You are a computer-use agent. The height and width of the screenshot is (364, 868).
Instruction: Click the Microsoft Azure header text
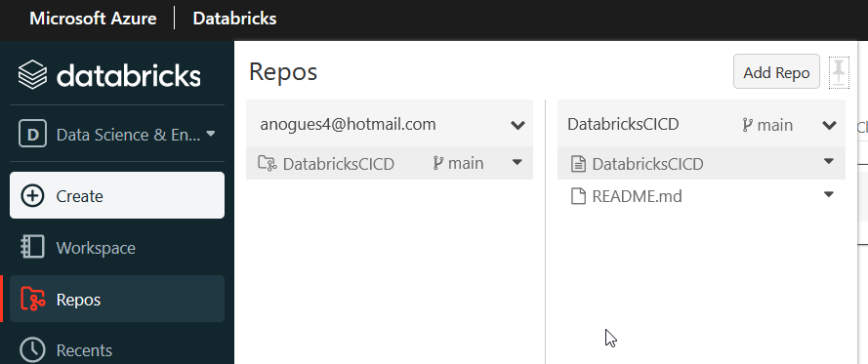point(93,19)
